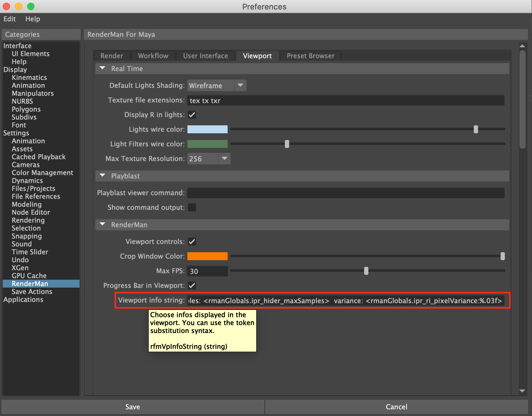Select Color Management category
This screenshot has width=532, height=416.
[42, 173]
